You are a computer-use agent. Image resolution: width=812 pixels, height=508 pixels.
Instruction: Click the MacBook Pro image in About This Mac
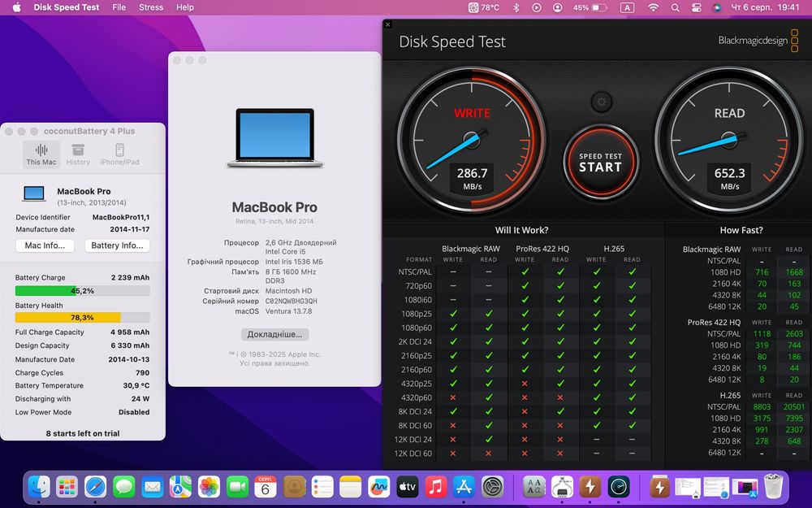coord(275,137)
